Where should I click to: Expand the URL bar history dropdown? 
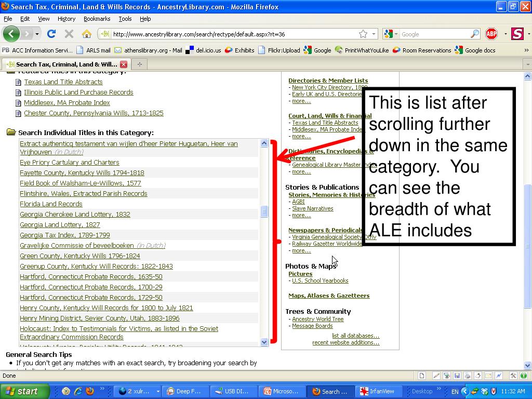coord(374,34)
